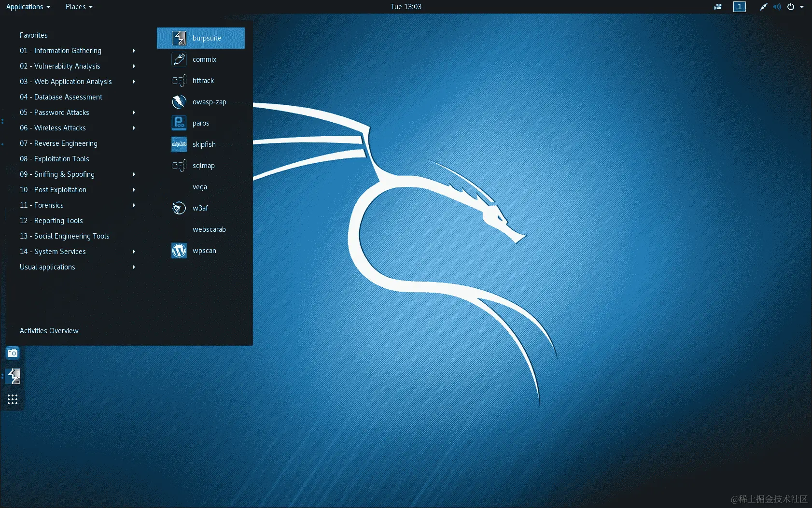Switch workspace indicator number 1
Image resolution: width=812 pixels, height=508 pixels.
pos(740,7)
